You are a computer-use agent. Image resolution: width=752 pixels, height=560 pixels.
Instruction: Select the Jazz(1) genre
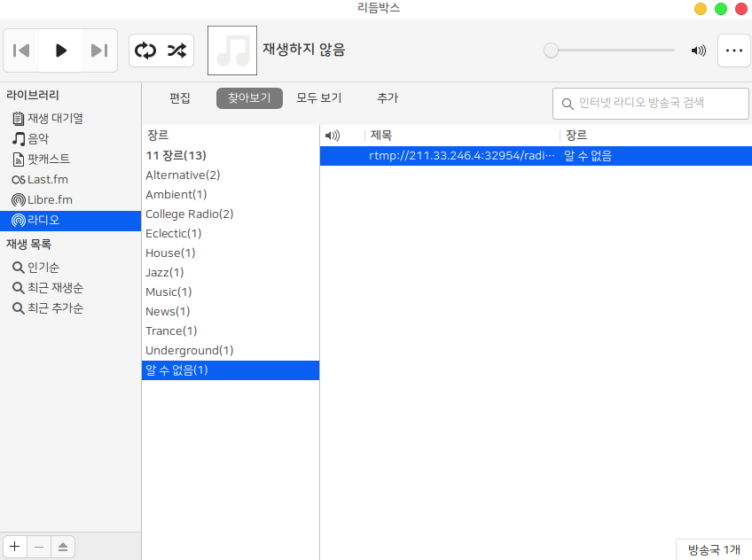click(x=165, y=272)
